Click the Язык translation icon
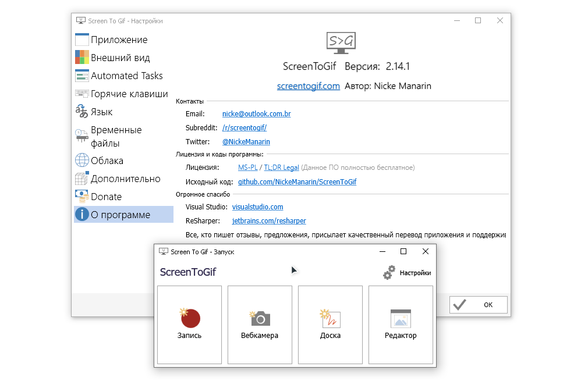This screenshot has width=588, height=381. (x=82, y=111)
